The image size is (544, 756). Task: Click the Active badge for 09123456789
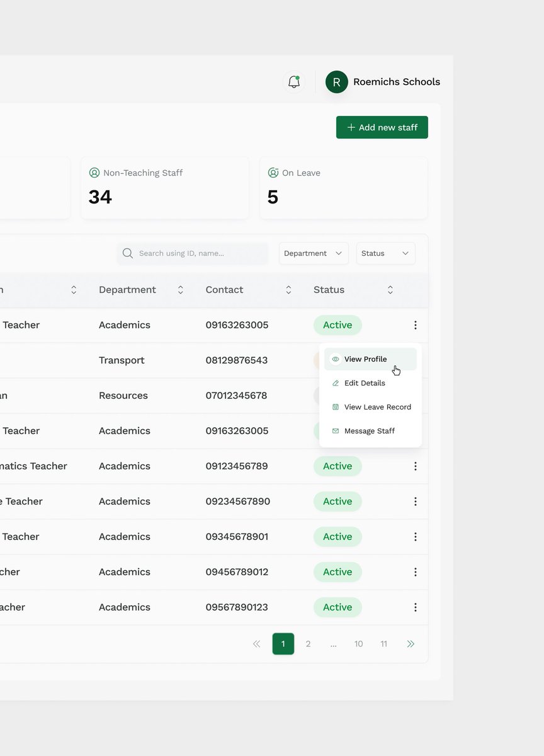(x=337, y=466)
